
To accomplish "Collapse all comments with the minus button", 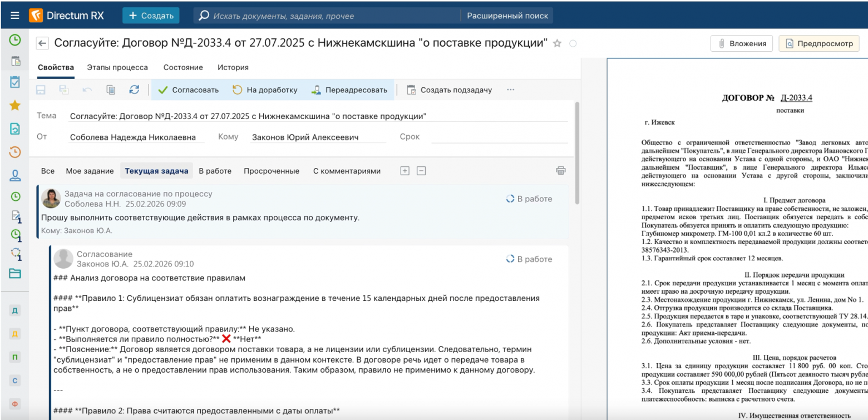I will [x=421, y=170].
